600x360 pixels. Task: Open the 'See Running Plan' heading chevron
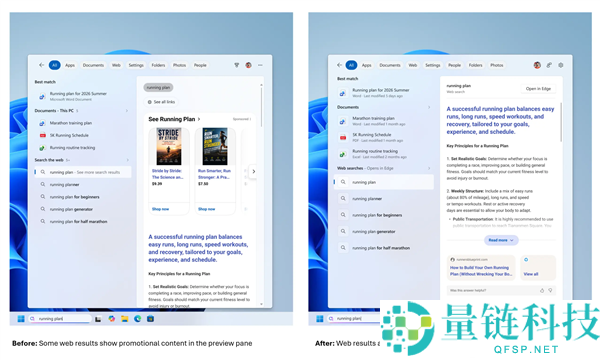click(x=199, y=119)
